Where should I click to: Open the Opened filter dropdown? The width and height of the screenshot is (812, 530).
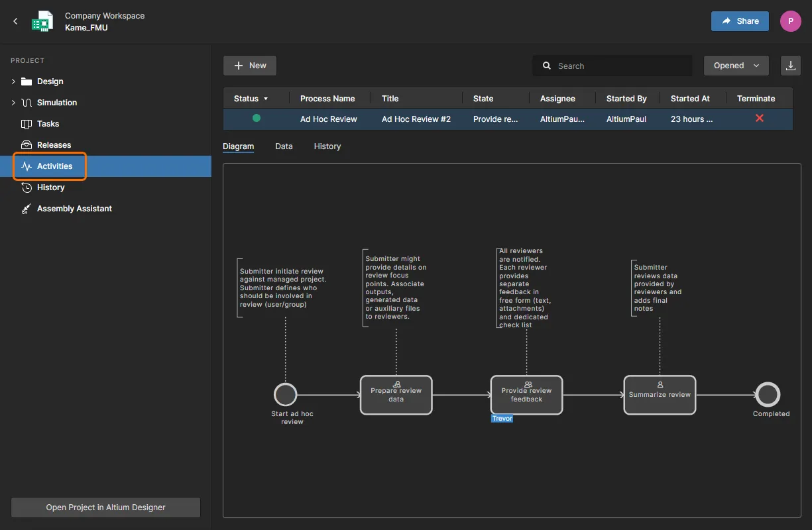click(736, 66)
